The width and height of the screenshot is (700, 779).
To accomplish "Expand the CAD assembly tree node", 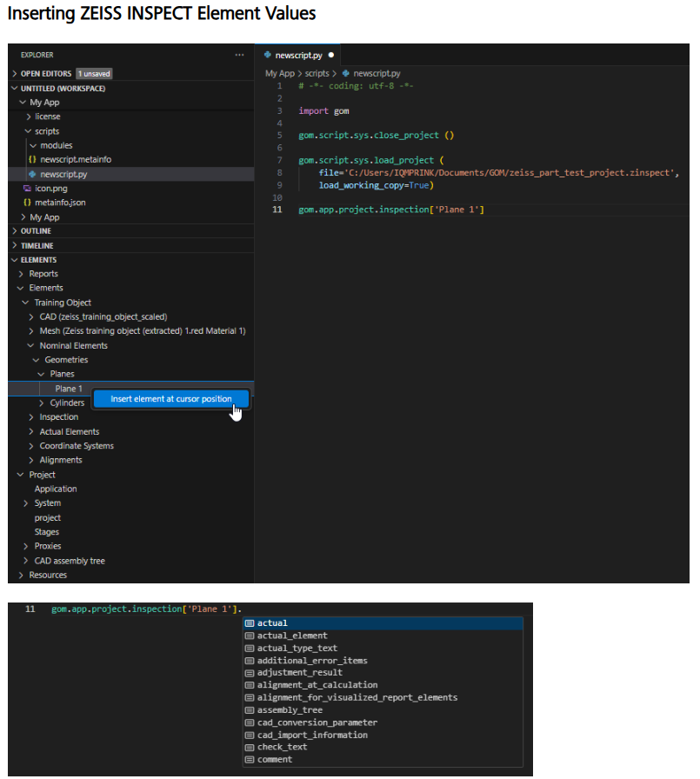I will tap(26, 561).
